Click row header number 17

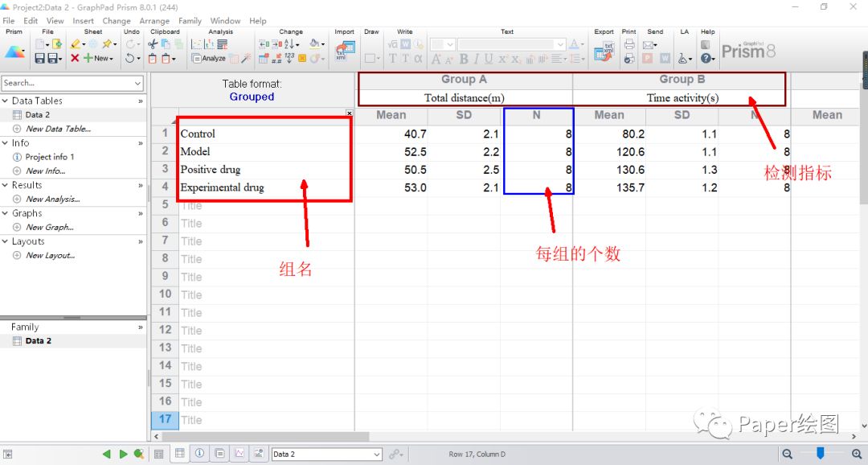[x=165, y=419]
